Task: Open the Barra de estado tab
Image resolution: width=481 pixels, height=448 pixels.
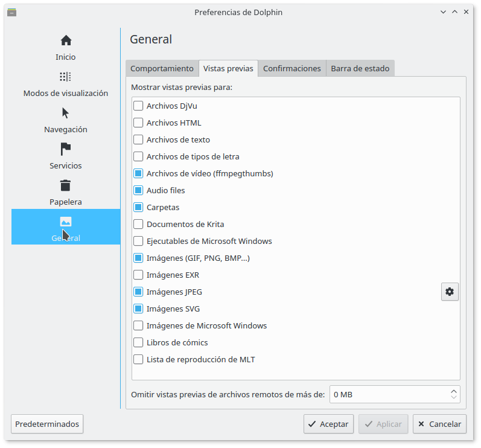Action: pyautogui.click(x=360, y=68)
